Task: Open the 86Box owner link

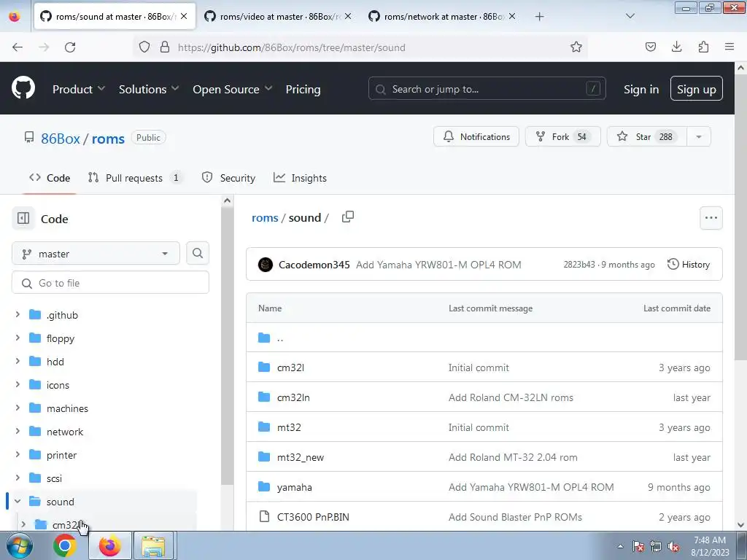Action: point(61,139)
